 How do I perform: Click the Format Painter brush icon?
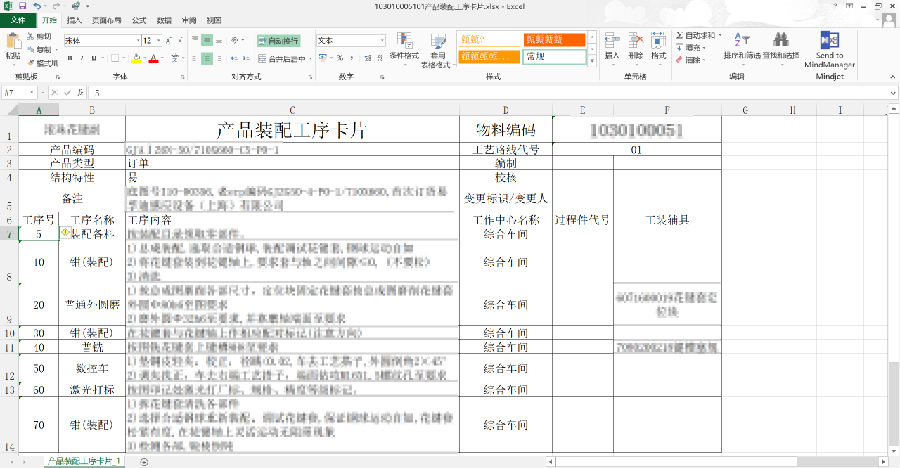coord(33,63)
